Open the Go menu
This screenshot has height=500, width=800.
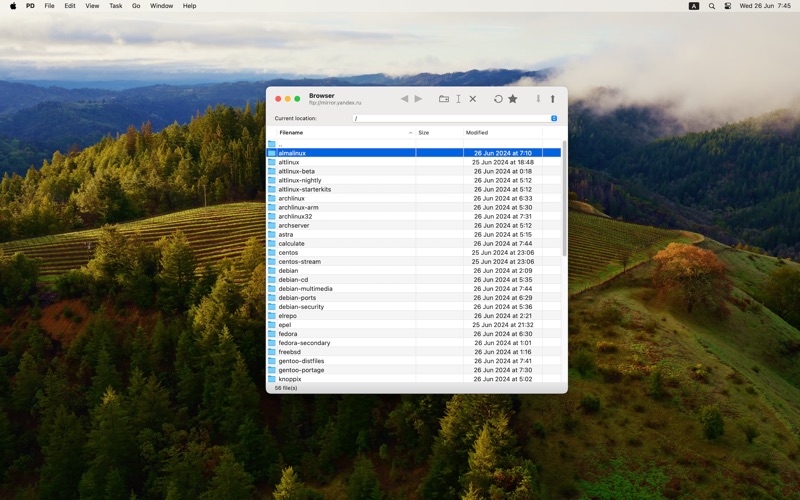[x=136, y=6]
